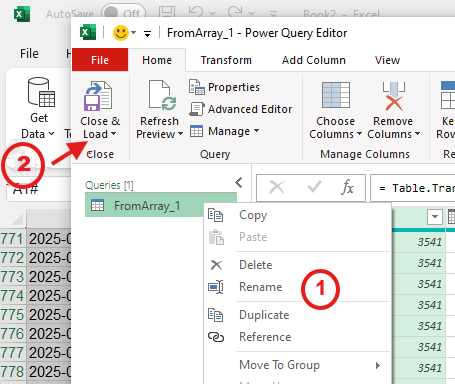The height and width of the screenshot is (384, 455).
Task: Click the Close & Load icon
Action: click(98, 96)
